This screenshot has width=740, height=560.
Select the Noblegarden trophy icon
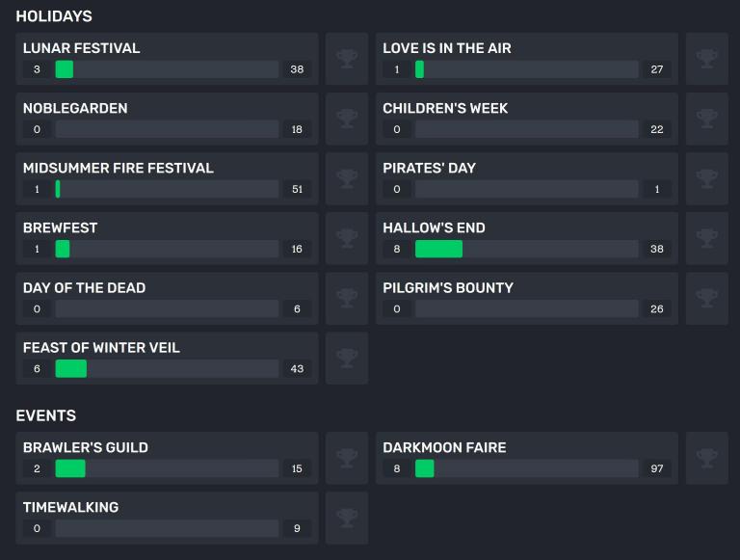[x=347, y=119]
